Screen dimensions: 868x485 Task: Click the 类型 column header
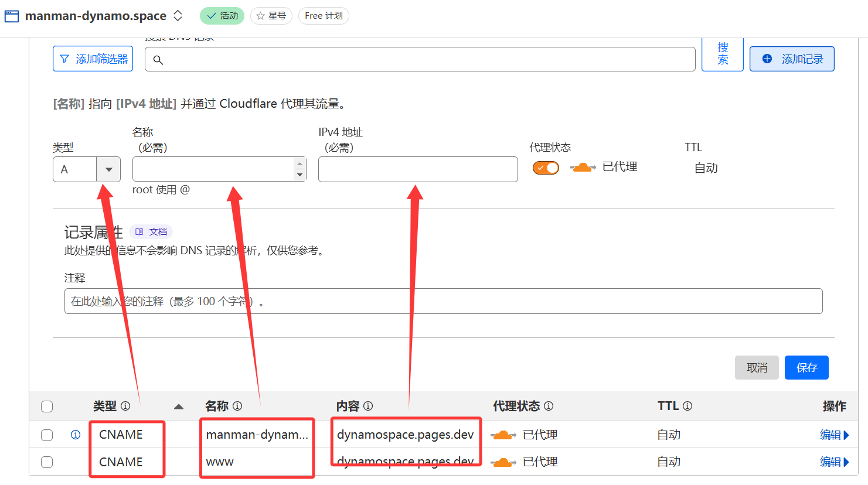point(105,406)
